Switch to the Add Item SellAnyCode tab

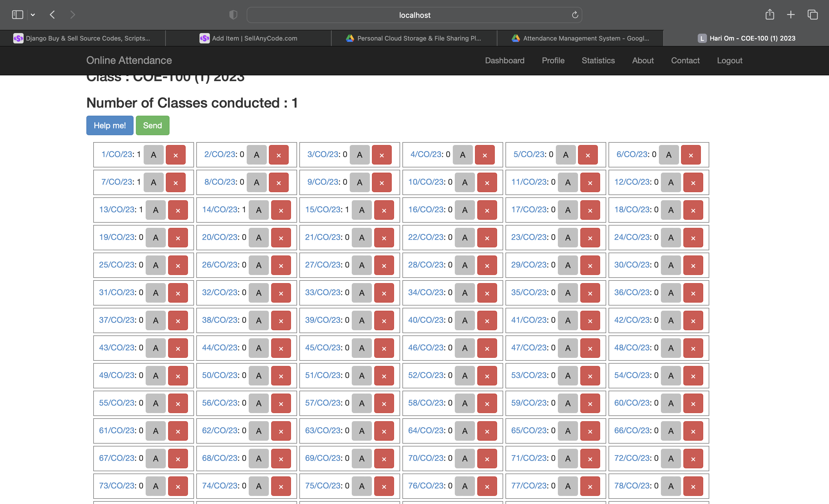pos(248,38)
